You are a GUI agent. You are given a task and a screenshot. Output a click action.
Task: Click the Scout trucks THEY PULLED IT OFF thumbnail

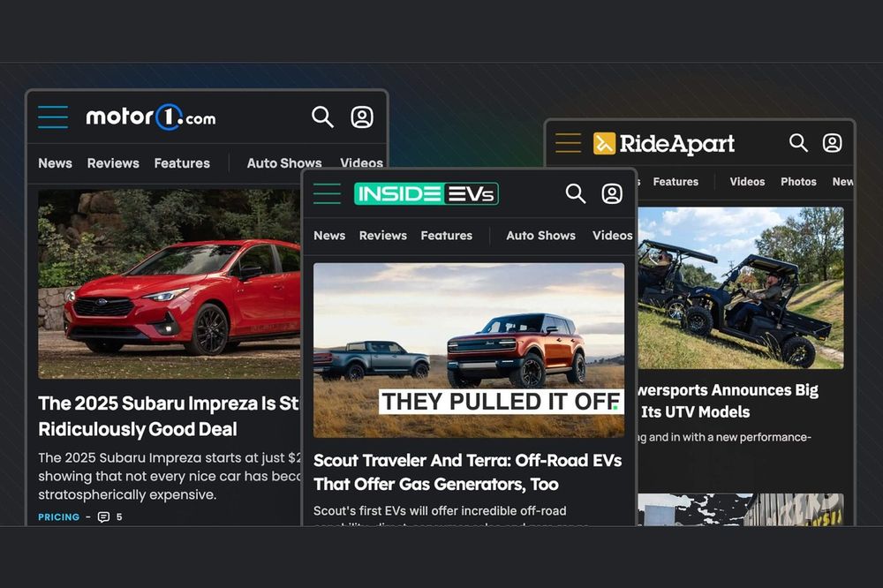pyautogui.click(x=468, y=349)
